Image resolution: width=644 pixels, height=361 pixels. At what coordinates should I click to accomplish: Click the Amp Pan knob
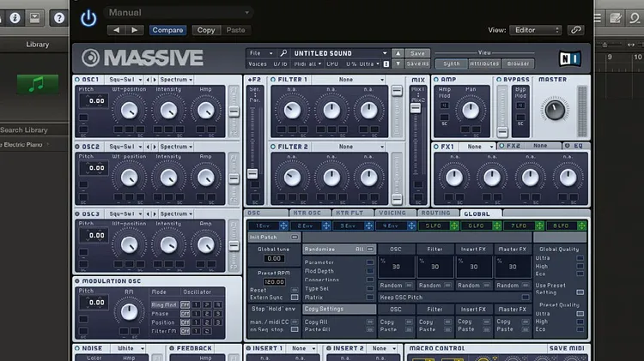471,110
